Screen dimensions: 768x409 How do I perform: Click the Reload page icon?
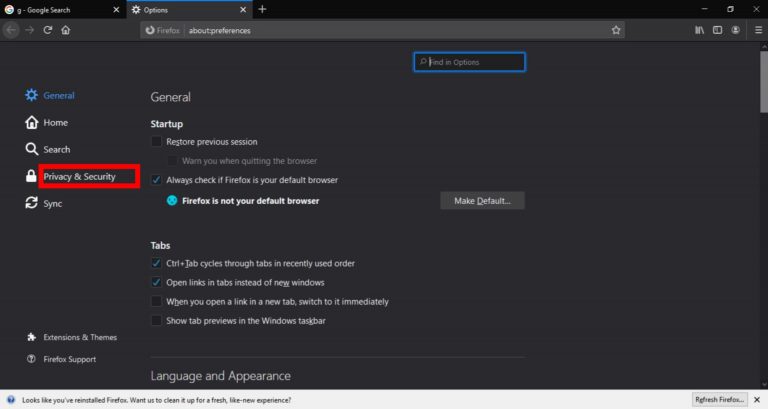[x=47, y=30]
